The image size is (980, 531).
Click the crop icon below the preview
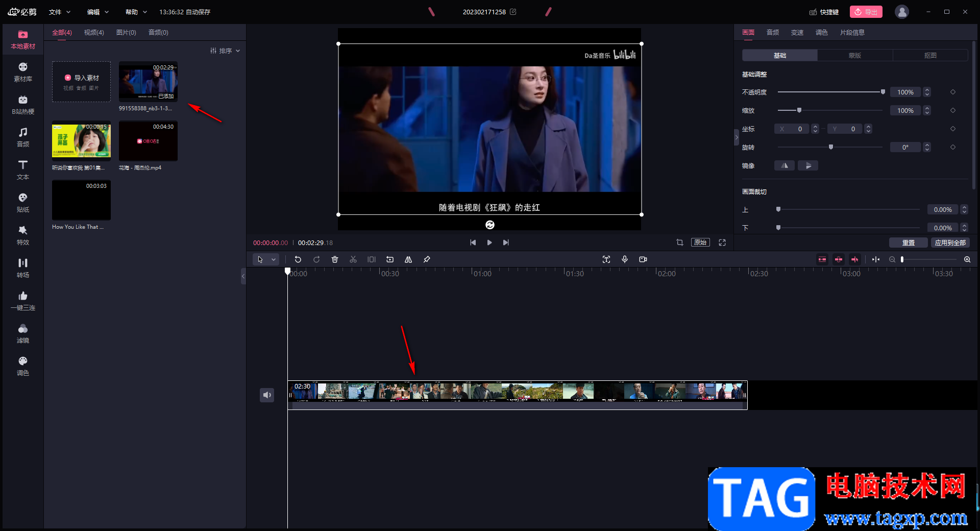680,243
